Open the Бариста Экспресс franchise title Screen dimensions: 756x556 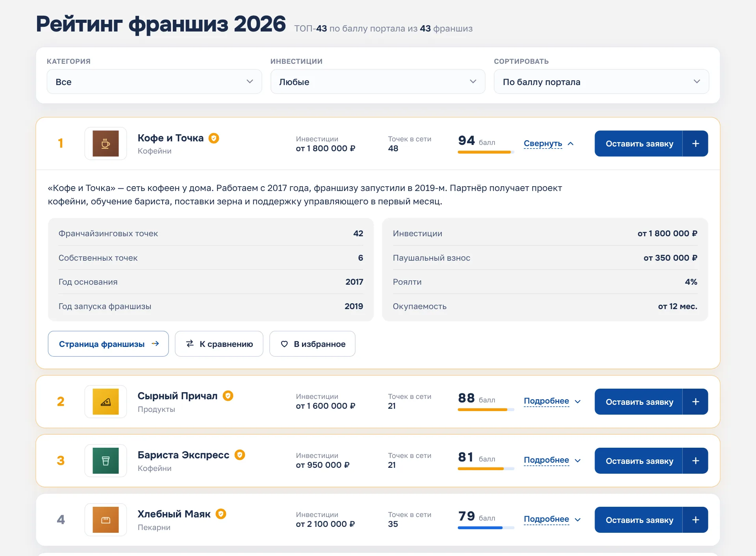183,455
